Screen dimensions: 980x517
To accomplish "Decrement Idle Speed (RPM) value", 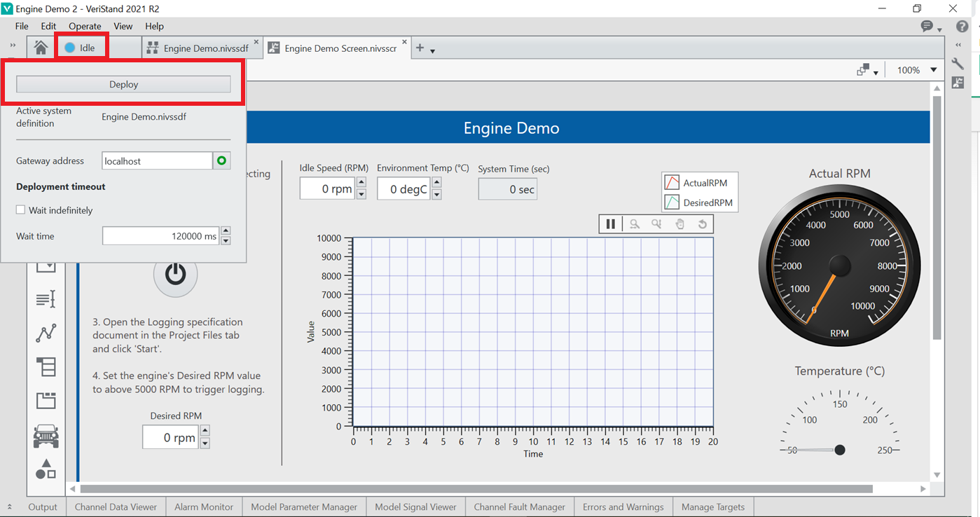I will 361,194.
